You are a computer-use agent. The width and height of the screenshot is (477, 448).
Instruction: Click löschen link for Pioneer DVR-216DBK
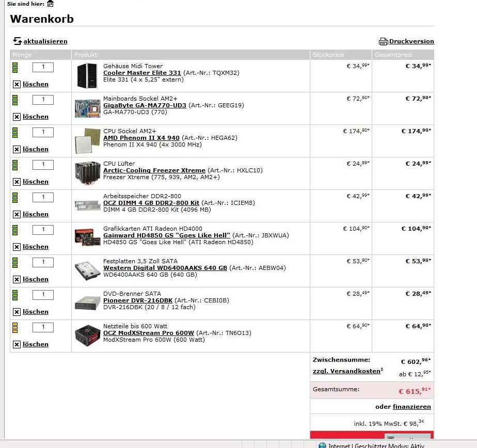(x=35, y=312)
